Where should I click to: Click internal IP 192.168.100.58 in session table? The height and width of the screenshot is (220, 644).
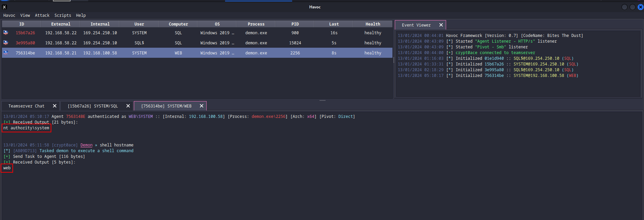100,53
